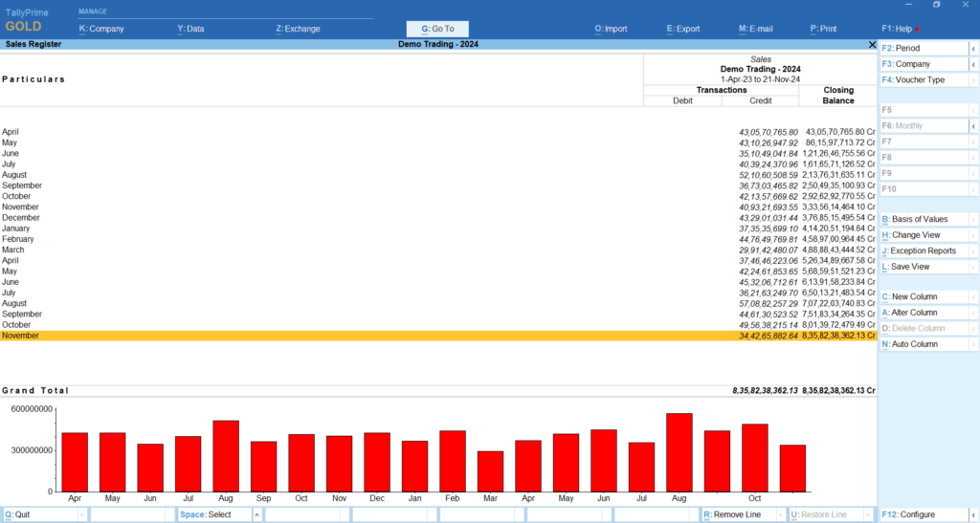Open J: Exception Reports
Screen dimensions: 980x523
pyautogui.click(x=924, y=251)
